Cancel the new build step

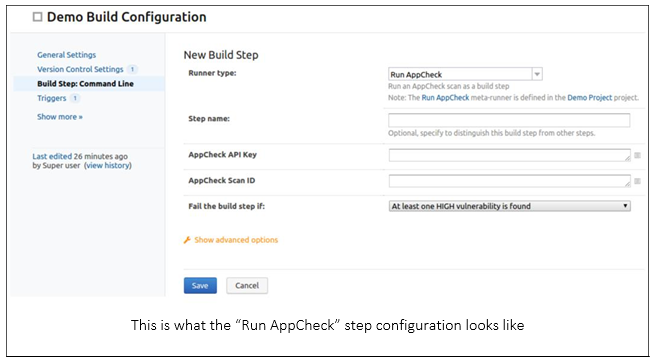pos(247,286)
